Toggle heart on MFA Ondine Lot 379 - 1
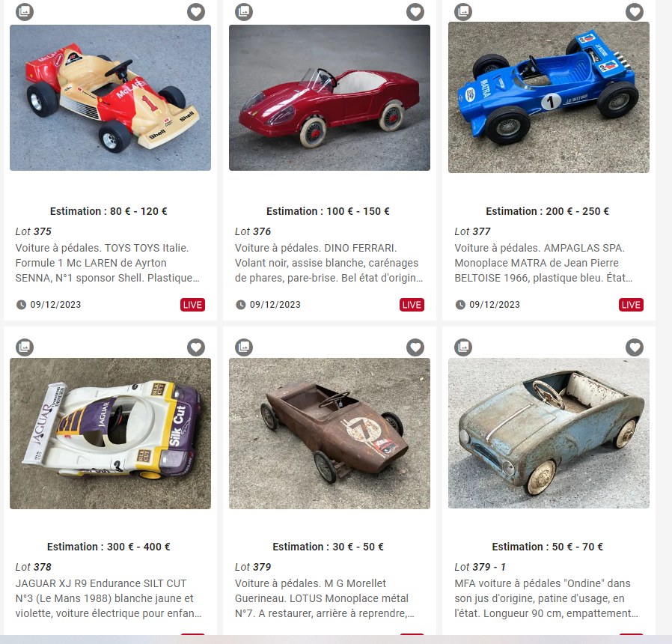Image resolution: width=672 pixels, height=644 pixels. [x=635, y=347]
